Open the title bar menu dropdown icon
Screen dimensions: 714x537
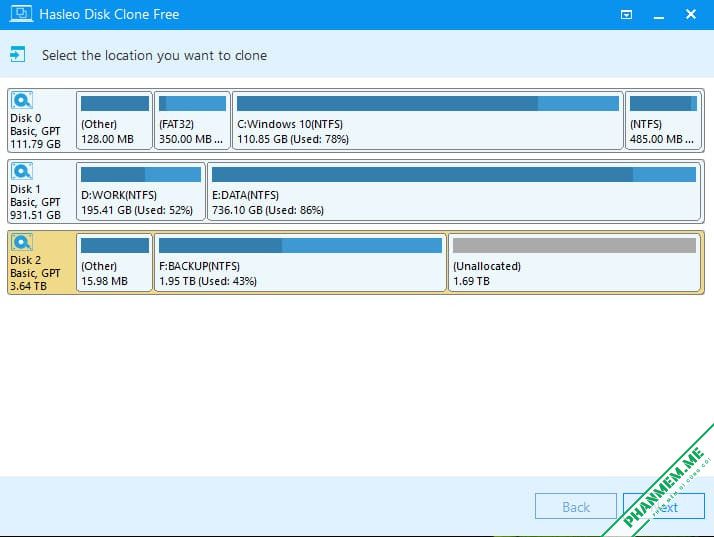(x=626, y=15)
